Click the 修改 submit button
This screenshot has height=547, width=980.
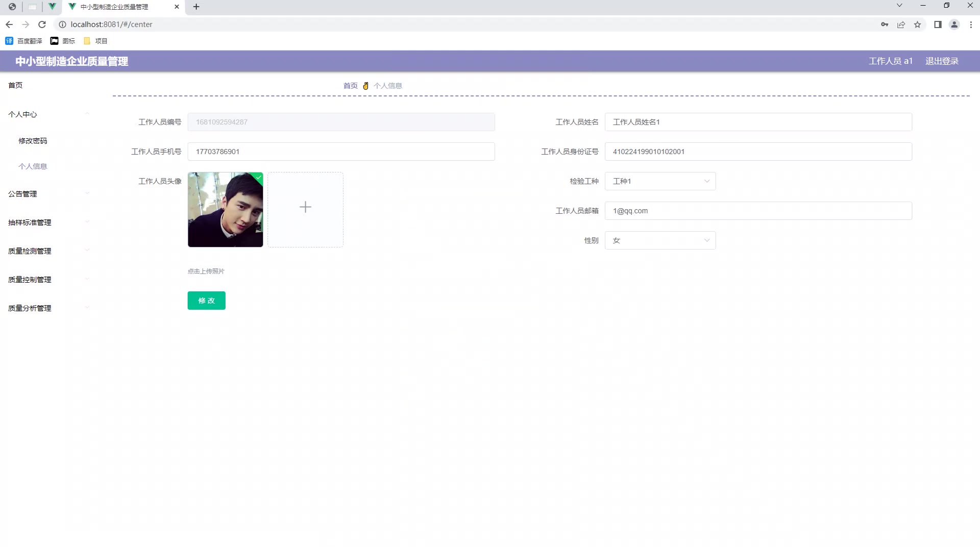pyautogui.click(x=206, y=301)
